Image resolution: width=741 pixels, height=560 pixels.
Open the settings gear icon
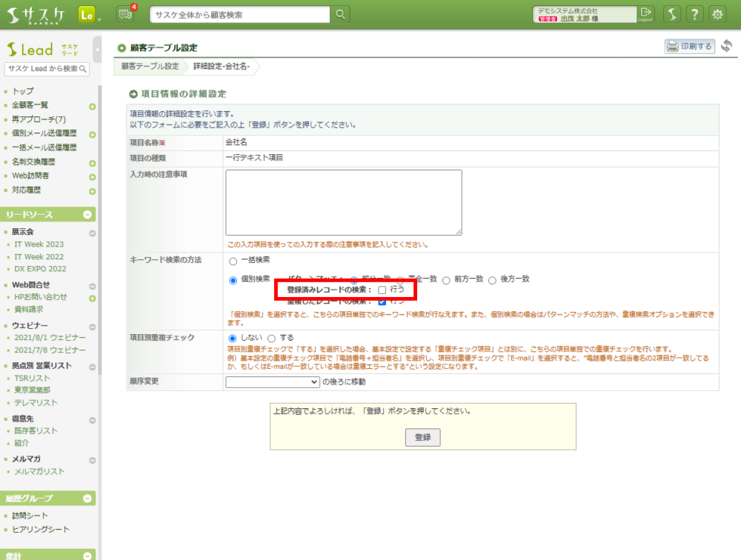717,14
